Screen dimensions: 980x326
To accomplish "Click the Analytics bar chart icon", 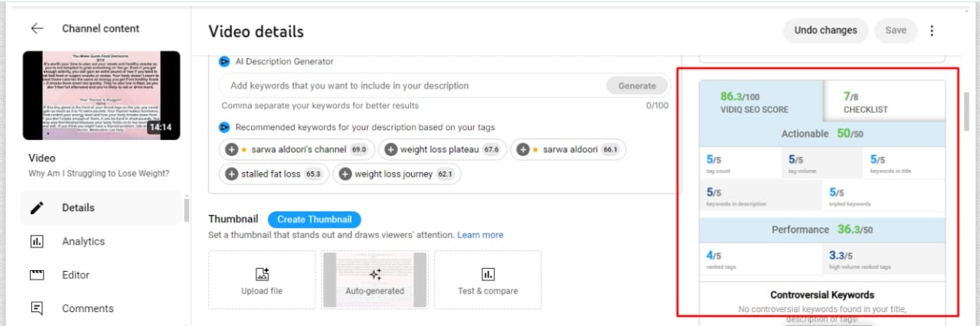I will coord(37,241).
